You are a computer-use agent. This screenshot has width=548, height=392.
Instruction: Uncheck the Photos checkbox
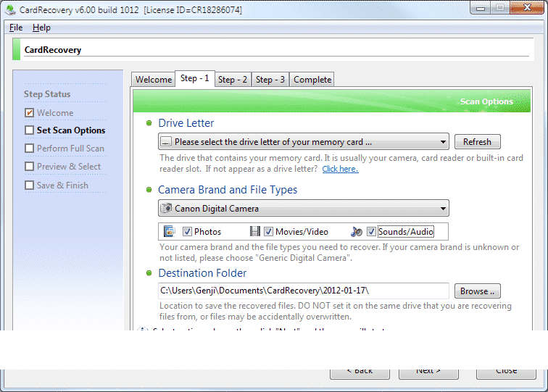tap(187, 231)
